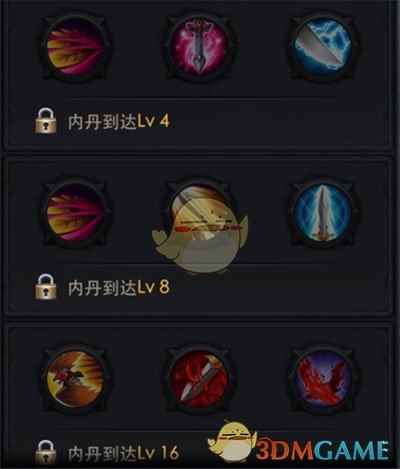Pick the blue glowing upright sword skill
This screenshot has height=469, width=400.
[x=323, y=213]
